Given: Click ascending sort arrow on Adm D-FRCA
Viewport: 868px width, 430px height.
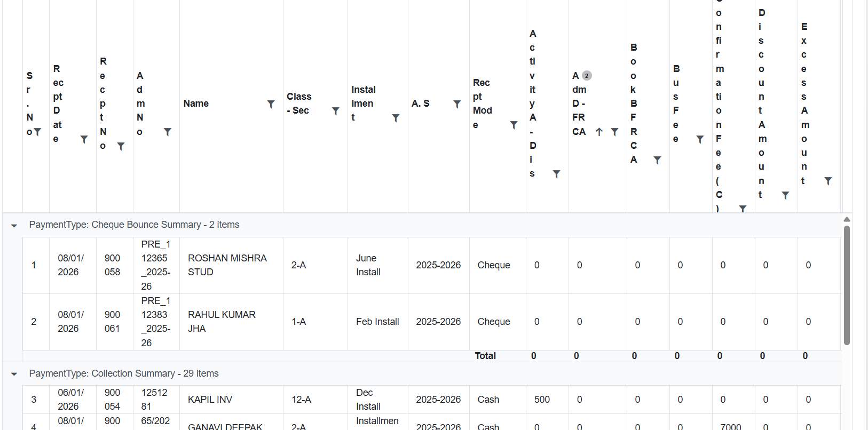Looking at the screenshot, I should (x=599, y=132).
